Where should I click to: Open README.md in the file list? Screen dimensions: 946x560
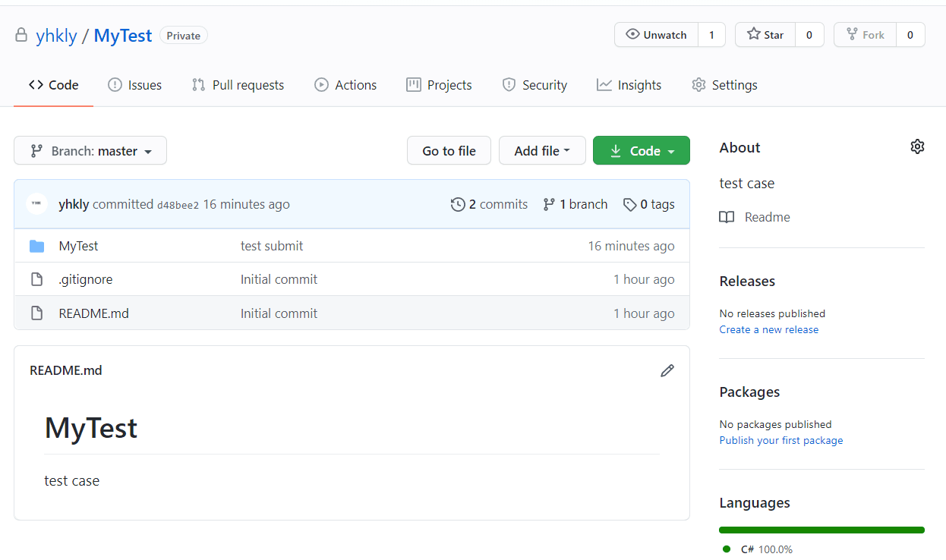(x=93, y=313)
